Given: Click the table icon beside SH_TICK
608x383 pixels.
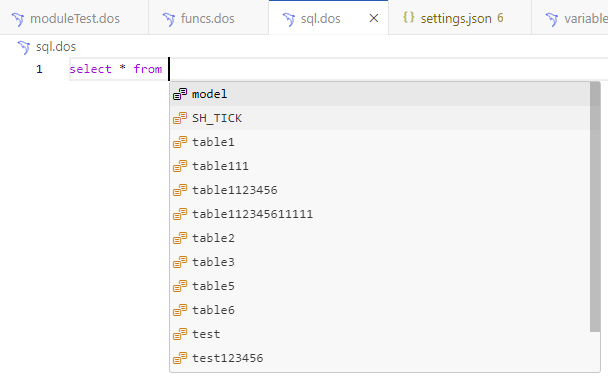Looking at the screenshot, I should point(180,118).
